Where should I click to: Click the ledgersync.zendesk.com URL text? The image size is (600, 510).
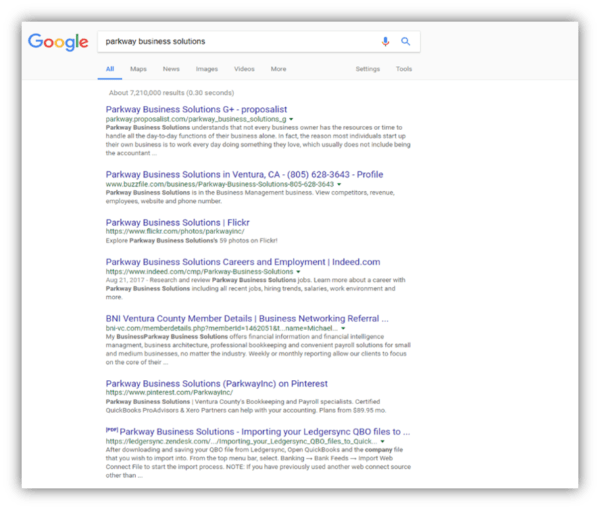[x=241, y=442]
